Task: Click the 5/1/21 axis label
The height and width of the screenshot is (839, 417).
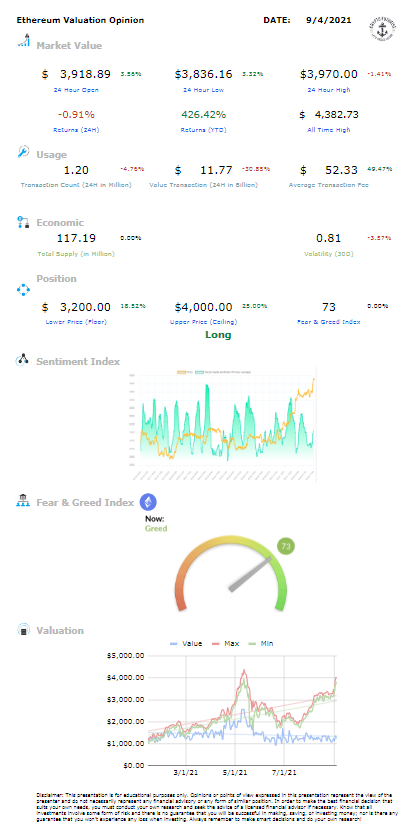Action: pos(234,773)
